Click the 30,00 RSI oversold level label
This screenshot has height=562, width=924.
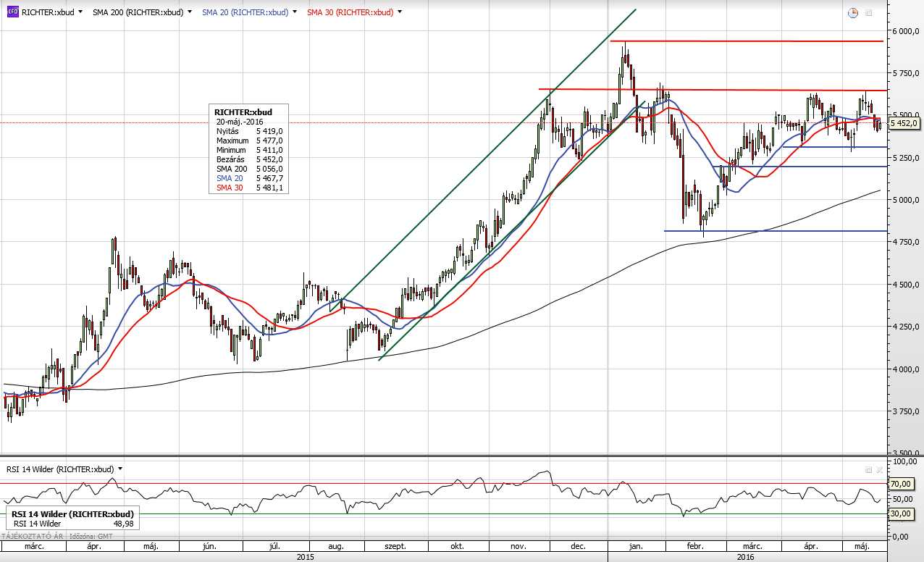point(900,513)
